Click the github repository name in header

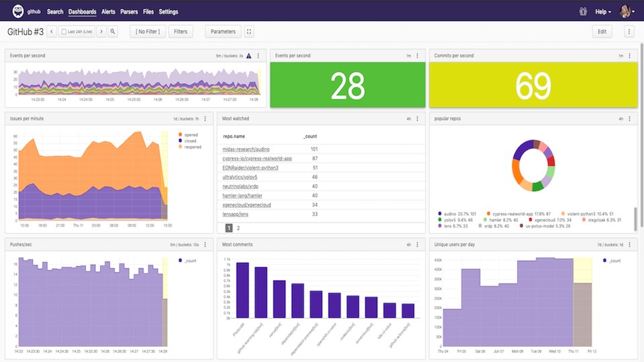pos(34,11)
